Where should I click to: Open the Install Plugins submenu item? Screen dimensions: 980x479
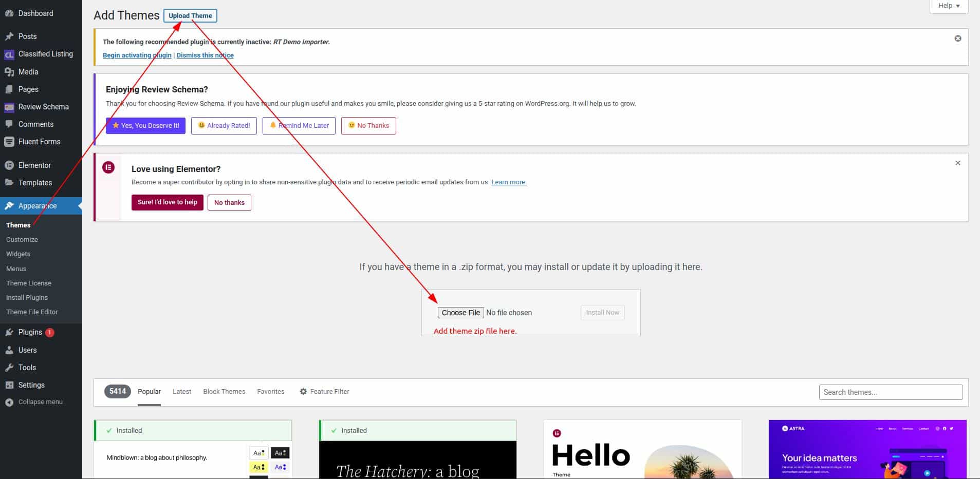(x=27, y=298)
